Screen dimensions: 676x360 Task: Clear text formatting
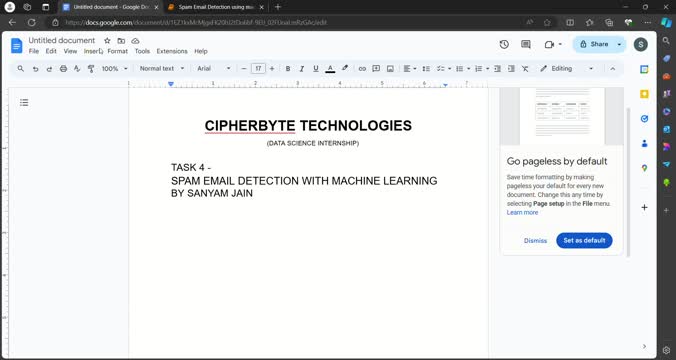(x=525, y=69)
